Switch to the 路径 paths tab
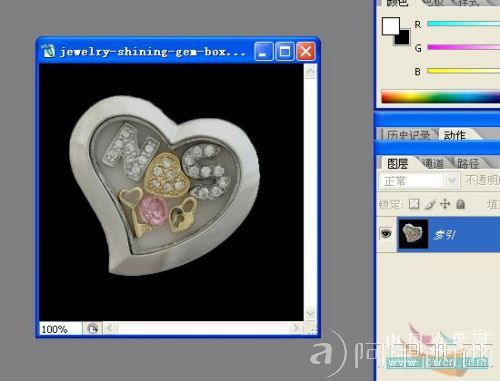 pos(468,163)
